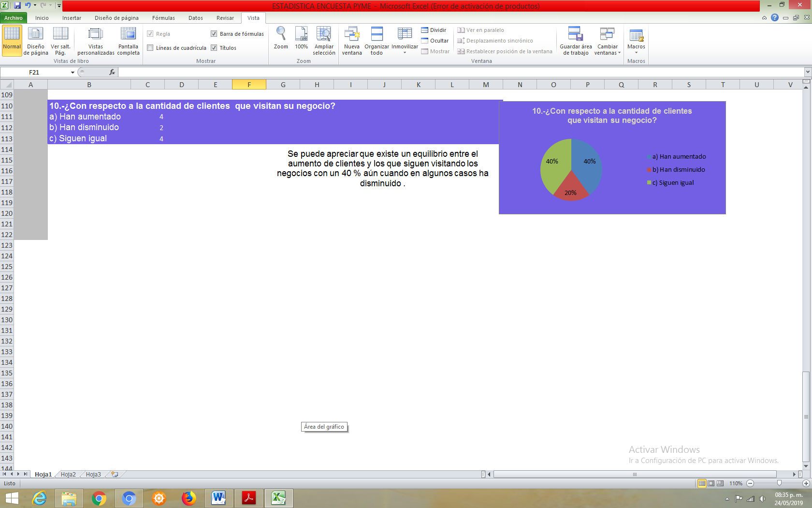Click the Ocultar window button
Screen dimensions: 812x508
pos(435,41)
